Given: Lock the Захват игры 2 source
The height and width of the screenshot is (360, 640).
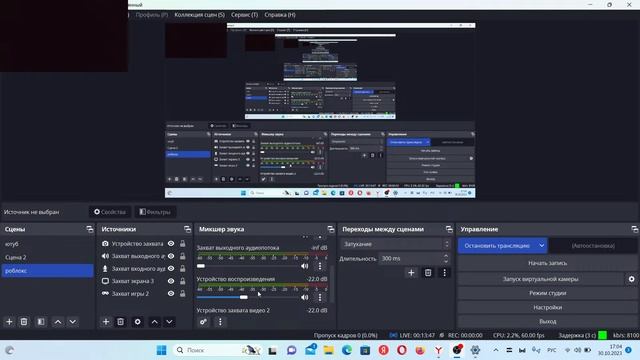Looking at the screenshot, I should click(x=183, y=293).
